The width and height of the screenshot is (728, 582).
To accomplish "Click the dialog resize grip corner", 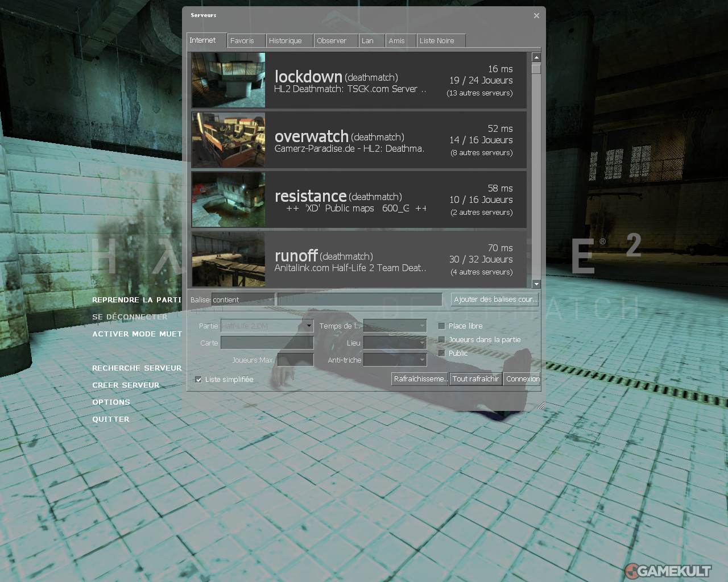I will tap(541, 405).
